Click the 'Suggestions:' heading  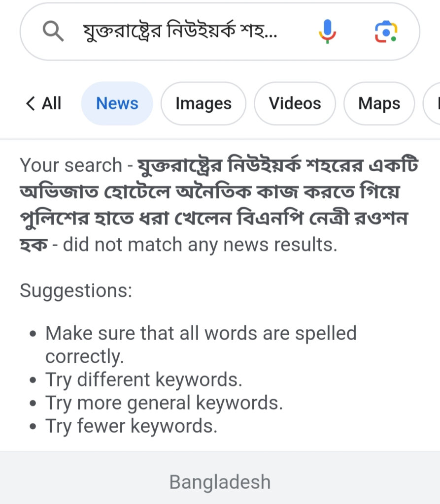(x=76, y=290)
